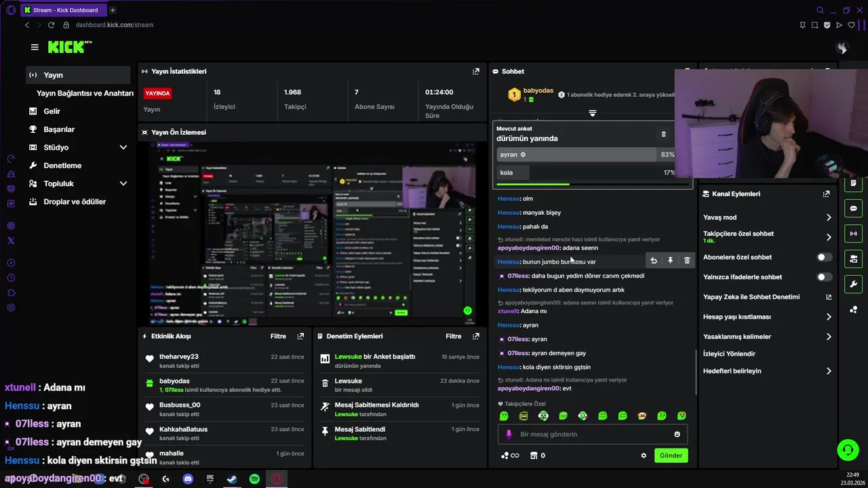Open the user avatar menu at top right
Viewport: 868px width, 488px height.
[x=842, y=47]
